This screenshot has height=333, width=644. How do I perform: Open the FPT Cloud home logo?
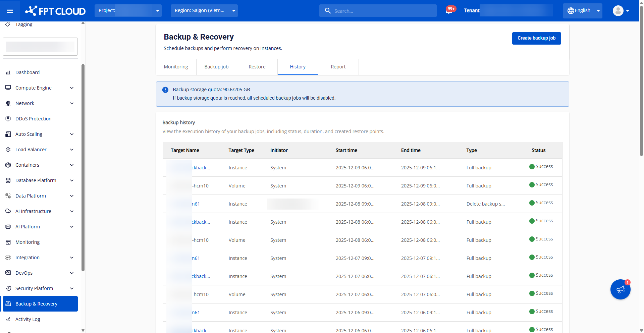coord(55,10)
